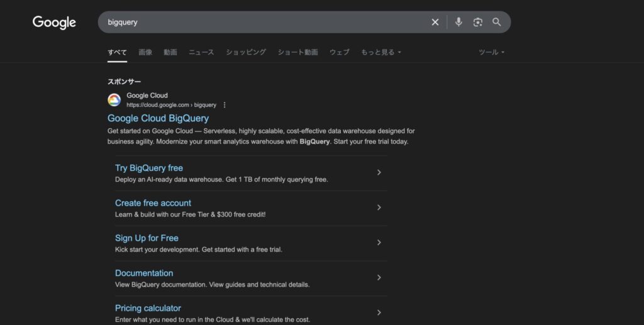Click chevron on Create free account row
Image resolution: width=644 pixels, height=325 pixels.
coord(379,207)
